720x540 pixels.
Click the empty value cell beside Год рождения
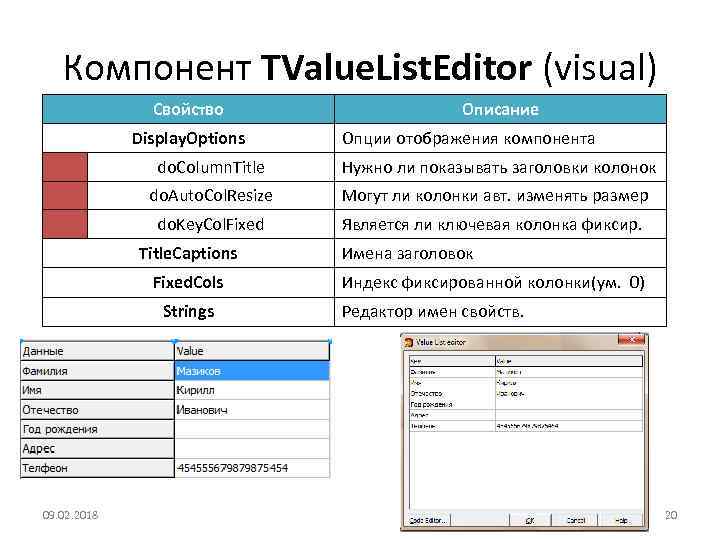point(252,429)
